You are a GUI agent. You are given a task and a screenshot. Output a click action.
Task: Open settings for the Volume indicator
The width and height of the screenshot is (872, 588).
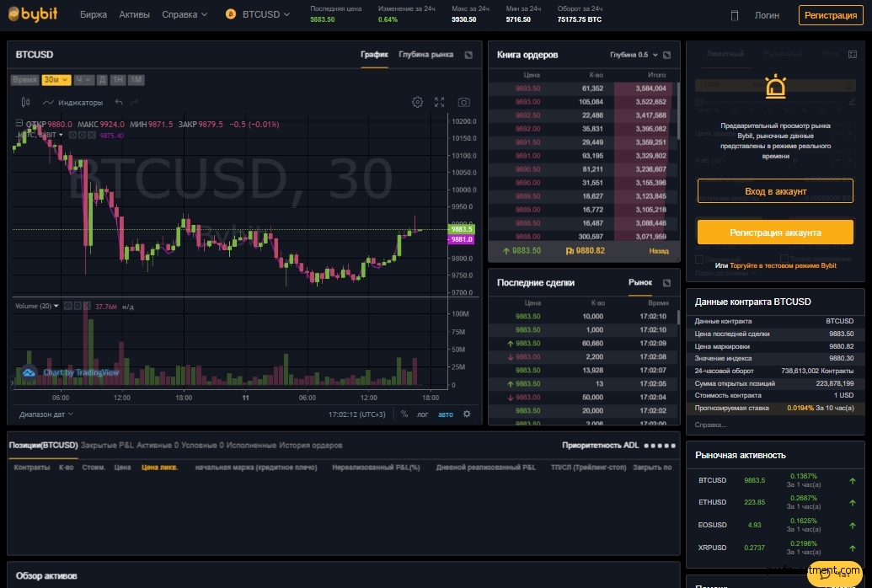pos(77,306)
